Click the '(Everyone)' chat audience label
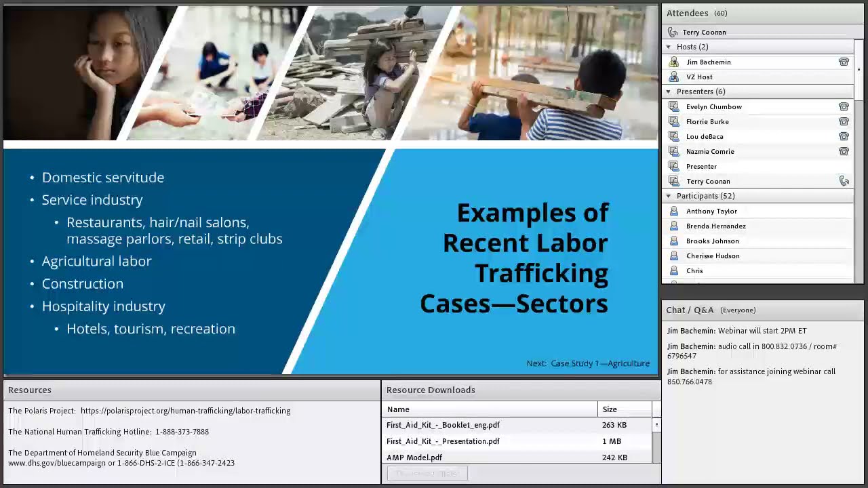The height and width of the screenshot is (488, 868). 738,310
